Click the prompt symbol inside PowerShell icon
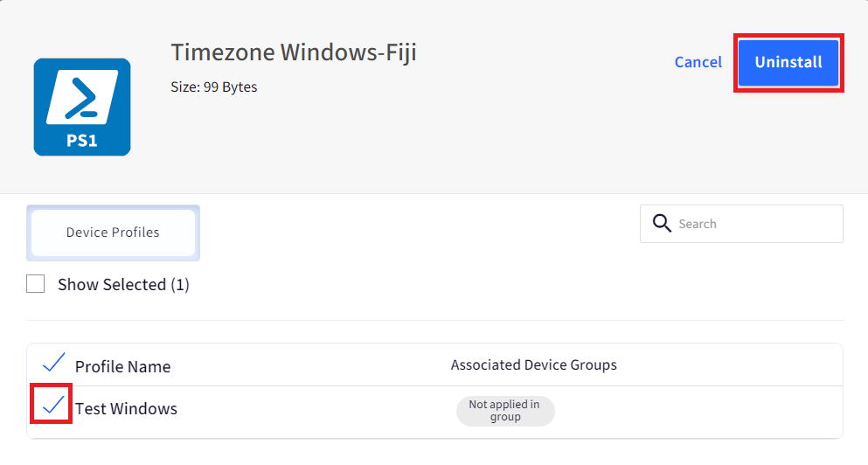The height and width of the screenshot is (465, 868). pos(82,97)
